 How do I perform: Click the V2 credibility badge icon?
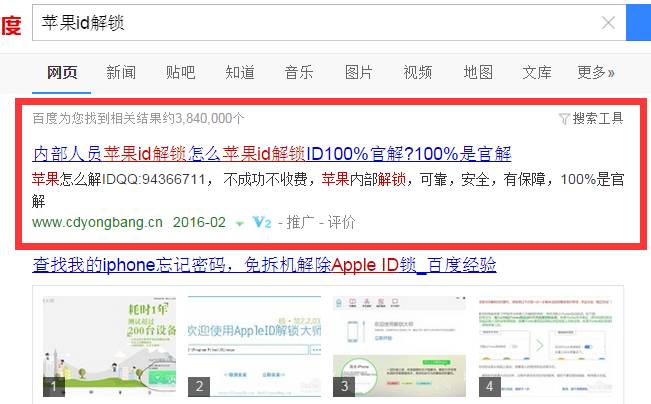(x=262, y=223)
